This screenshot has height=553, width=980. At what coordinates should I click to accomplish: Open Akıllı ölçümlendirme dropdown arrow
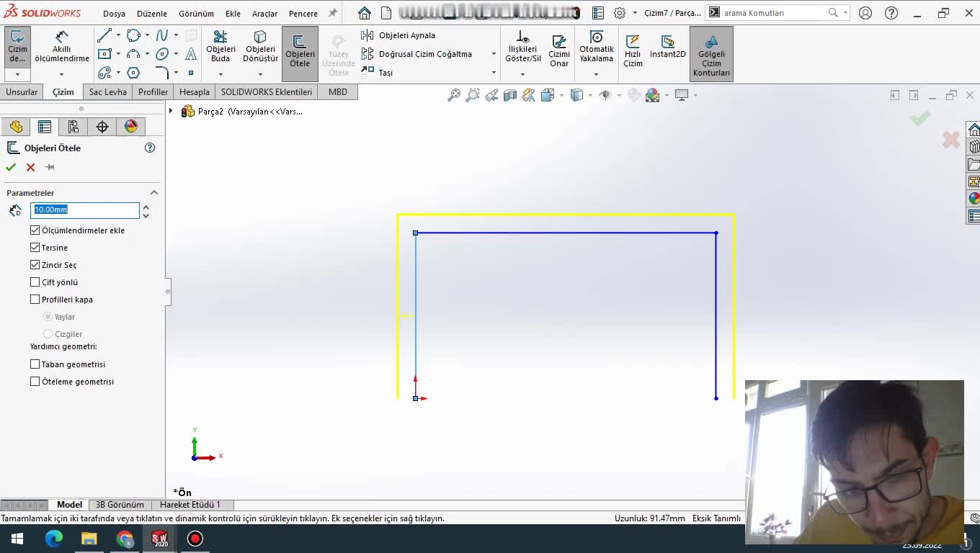click(61, 74)
